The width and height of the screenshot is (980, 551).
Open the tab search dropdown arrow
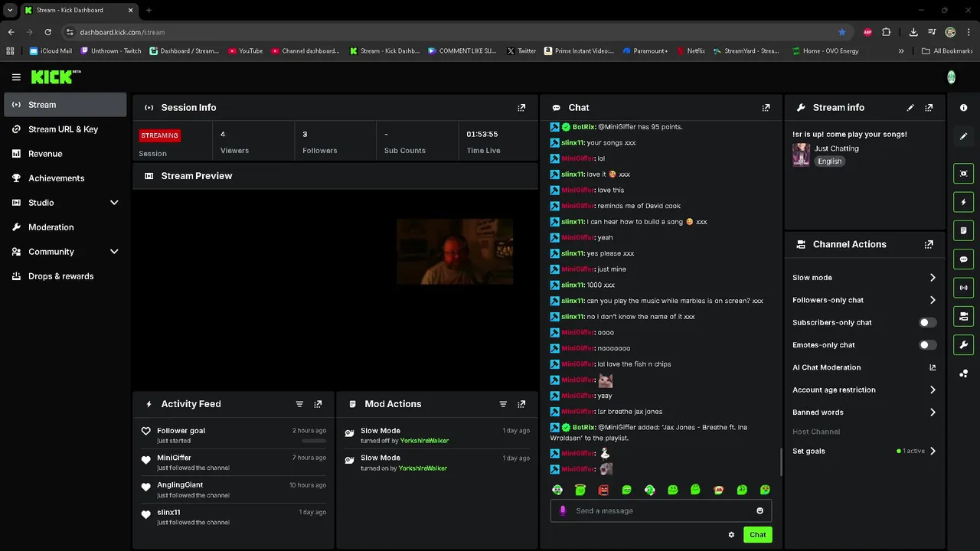pos(10,10)
